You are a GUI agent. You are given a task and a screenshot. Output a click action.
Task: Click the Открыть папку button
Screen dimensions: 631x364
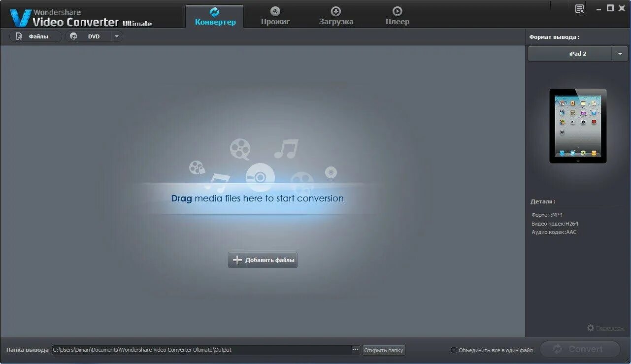[x=384, y=350]
